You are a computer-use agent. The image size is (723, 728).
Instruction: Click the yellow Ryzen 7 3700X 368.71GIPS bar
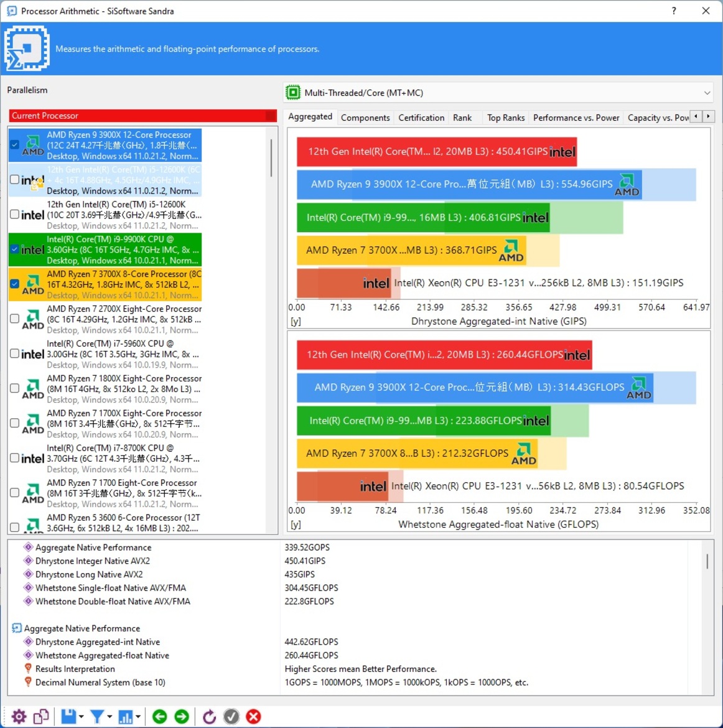coord(411,250)
